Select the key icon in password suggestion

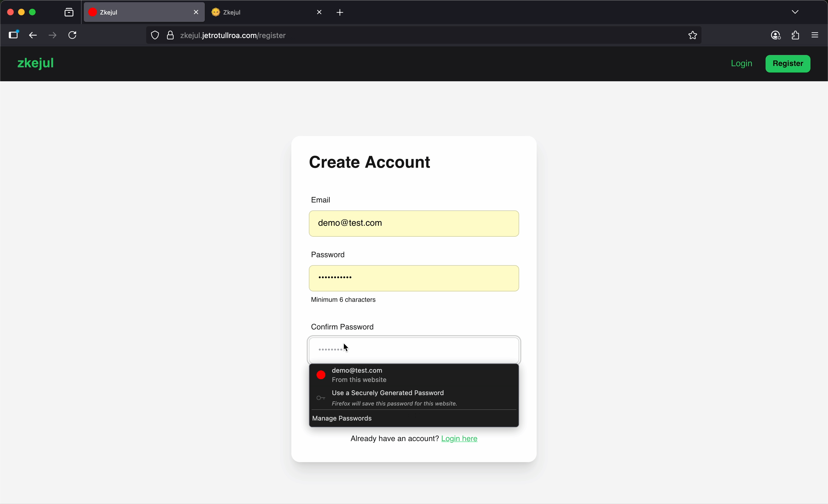[x=320, y=398]
